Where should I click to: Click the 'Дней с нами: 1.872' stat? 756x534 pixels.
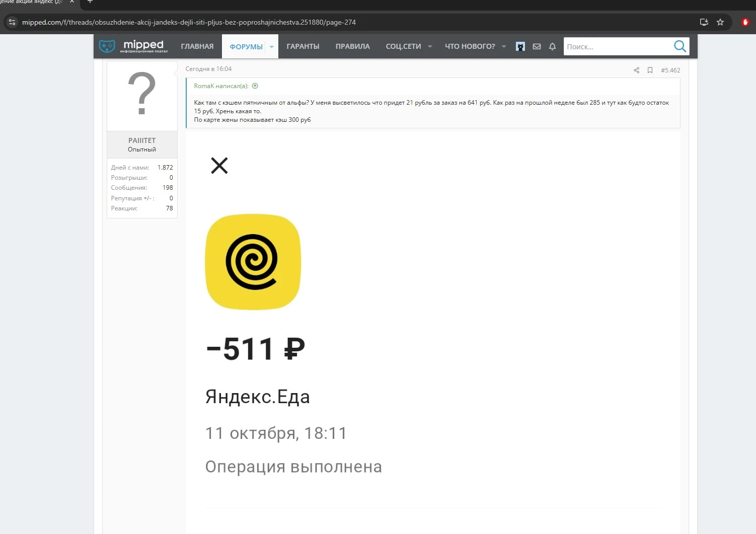point(142,168)
